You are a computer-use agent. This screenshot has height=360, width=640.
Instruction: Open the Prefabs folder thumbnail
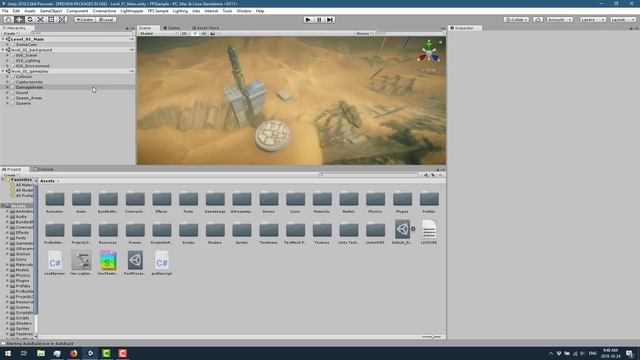tap(429, 202)
